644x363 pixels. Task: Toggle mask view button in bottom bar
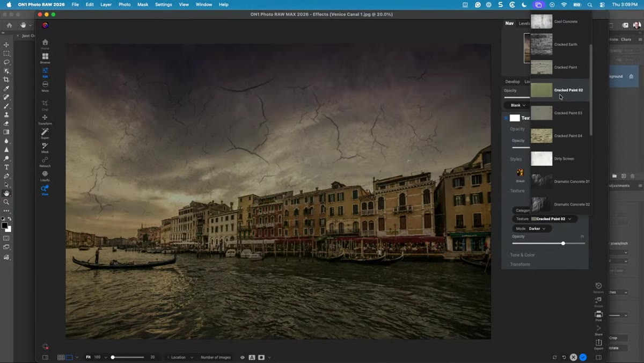tap(261, 357)
